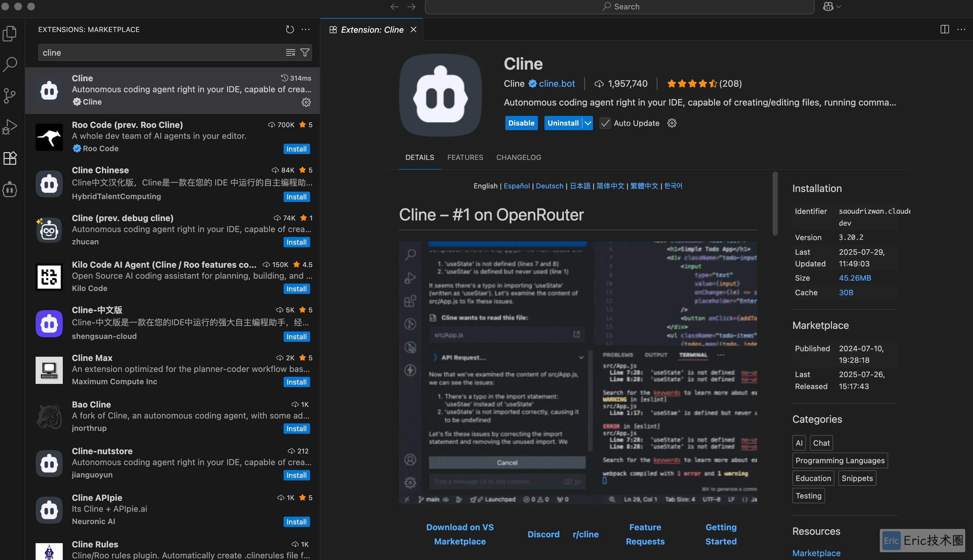Install Kilo Code AI Agent extension

(296, 288)
